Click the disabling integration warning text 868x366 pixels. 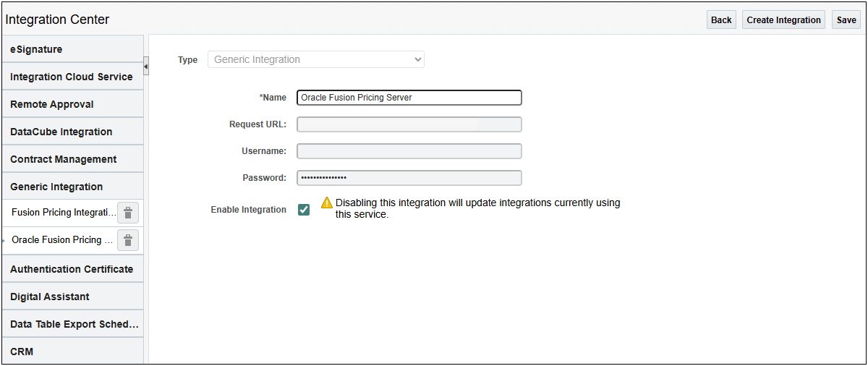477,208
